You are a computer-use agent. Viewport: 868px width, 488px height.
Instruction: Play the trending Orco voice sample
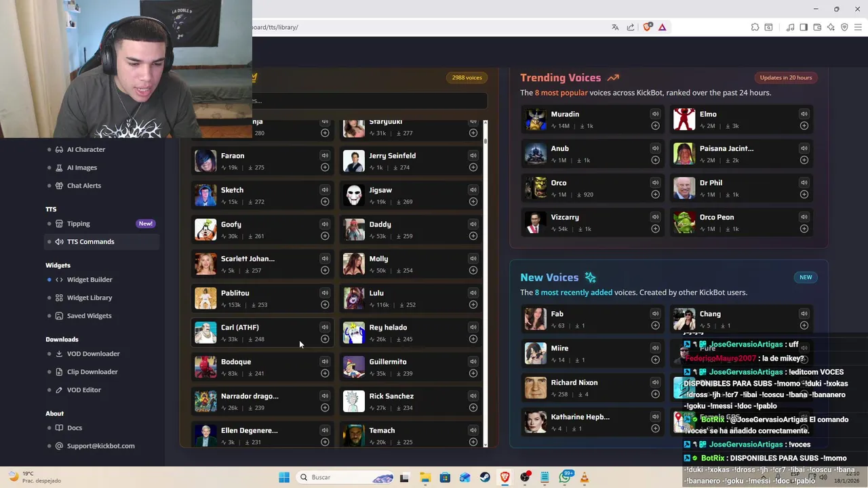pos(655,183)
